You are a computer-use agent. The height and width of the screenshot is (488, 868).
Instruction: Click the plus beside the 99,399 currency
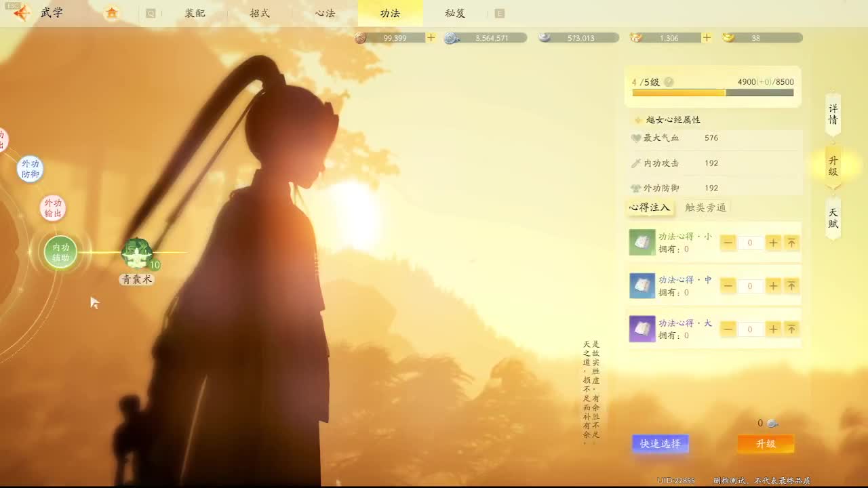(x=431, y=38)
